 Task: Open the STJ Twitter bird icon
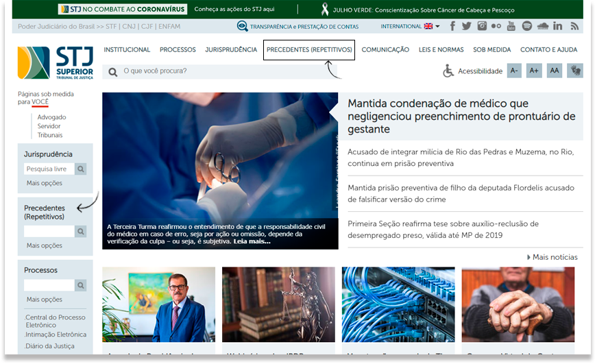pyautogui.click(x=466, y=26)
